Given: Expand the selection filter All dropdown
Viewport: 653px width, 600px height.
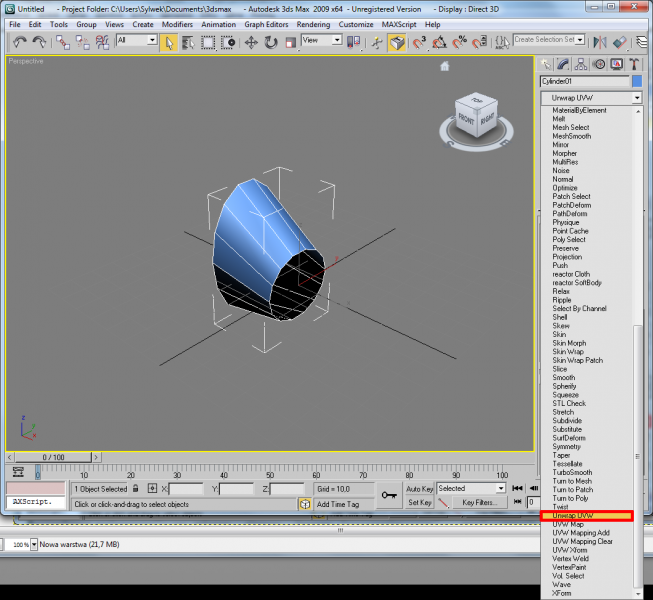Looking at the screenshot, I should click(x=152, y=41).
